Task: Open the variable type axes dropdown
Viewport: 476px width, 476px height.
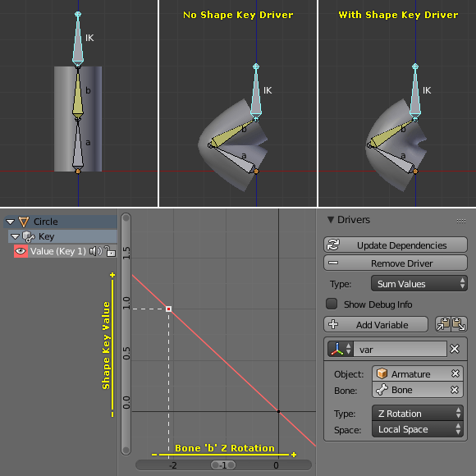Action: click(341, 349)
